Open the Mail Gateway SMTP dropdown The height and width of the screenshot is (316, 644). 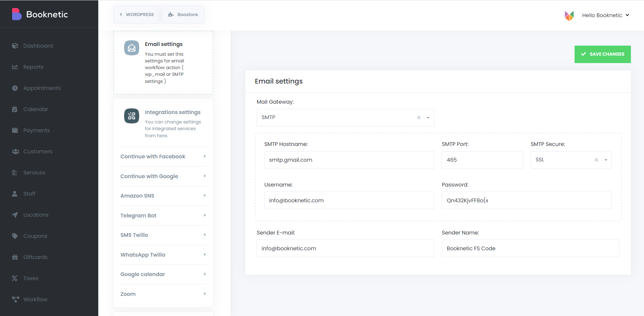point(345,118)
